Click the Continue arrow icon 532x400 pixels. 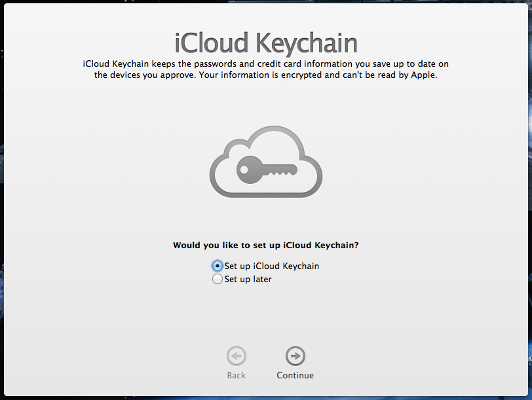(x=295, y=356)
